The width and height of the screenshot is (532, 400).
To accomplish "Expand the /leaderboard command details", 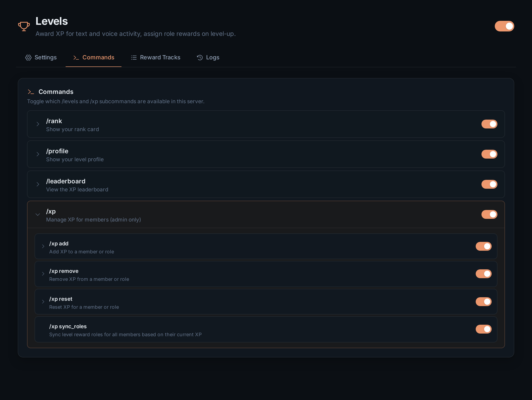I will 38,184.
